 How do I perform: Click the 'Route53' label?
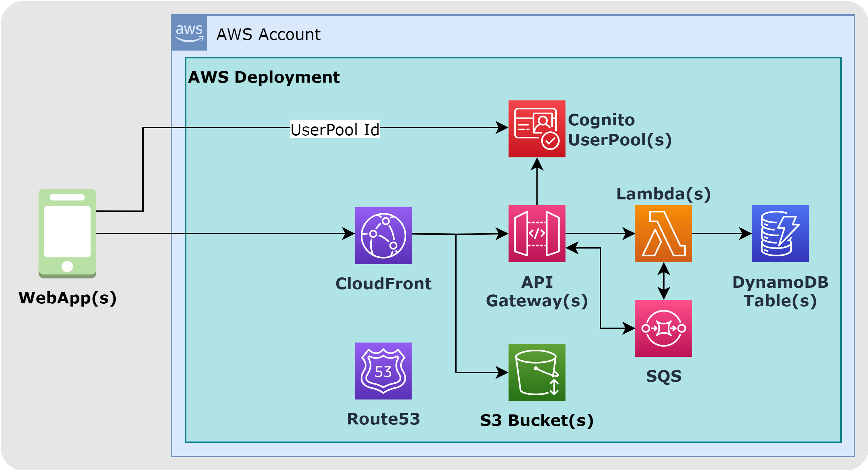coord(383,419)
